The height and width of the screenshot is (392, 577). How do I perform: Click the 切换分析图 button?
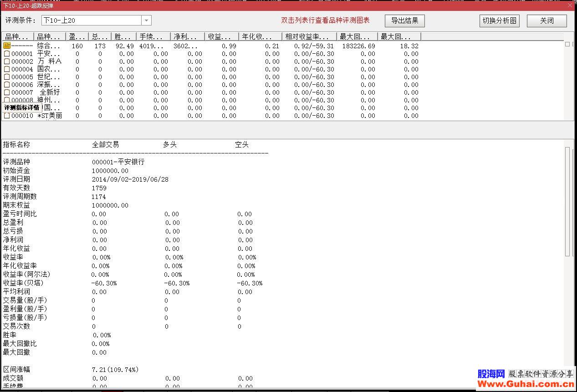pyautogui.click(x=500, y=21)
